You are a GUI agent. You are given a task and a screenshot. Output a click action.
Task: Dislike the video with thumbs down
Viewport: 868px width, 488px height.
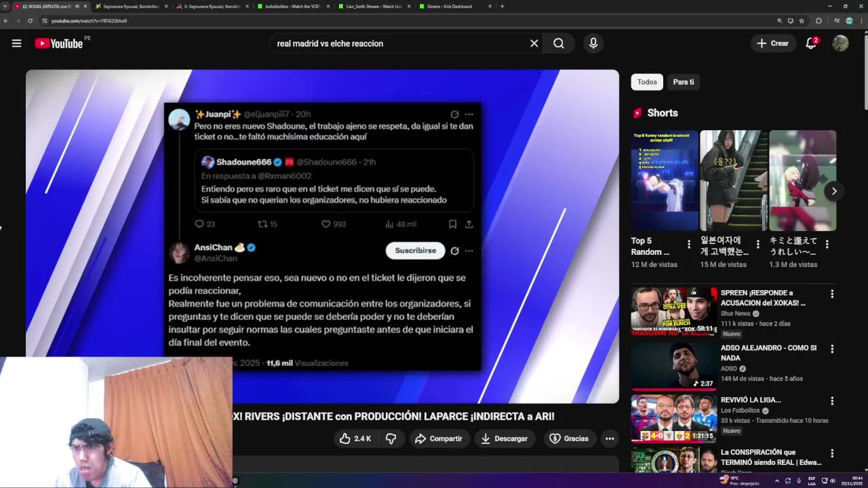[x=391, y=439]
